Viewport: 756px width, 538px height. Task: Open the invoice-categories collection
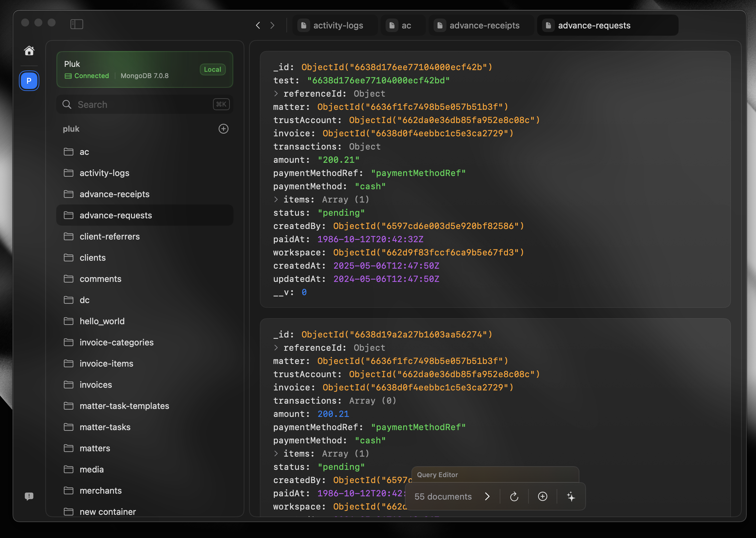tap(116, 342)
